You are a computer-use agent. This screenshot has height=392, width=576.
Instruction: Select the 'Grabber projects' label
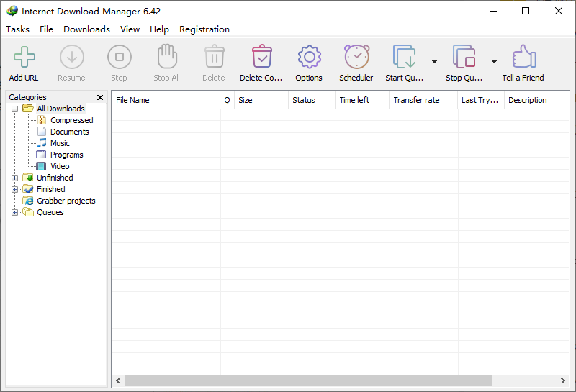point(66,201)
